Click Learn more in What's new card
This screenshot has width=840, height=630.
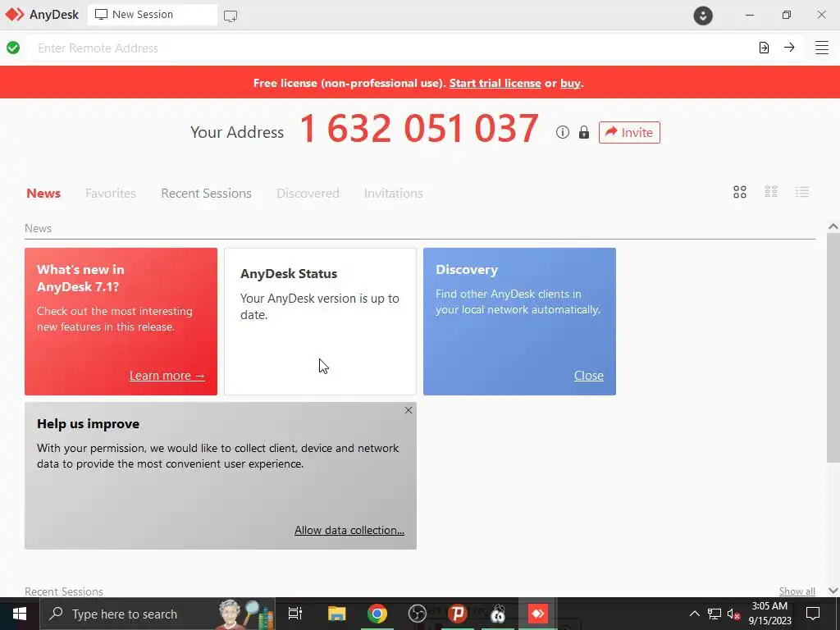(167, 376)
